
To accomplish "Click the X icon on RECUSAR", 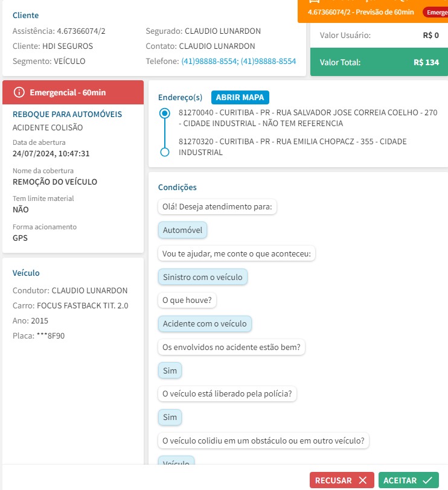I will tap(362, 480).
